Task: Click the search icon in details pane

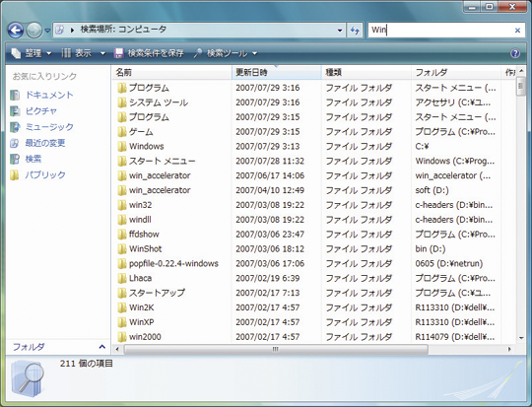Action: (x=28, y=378)
